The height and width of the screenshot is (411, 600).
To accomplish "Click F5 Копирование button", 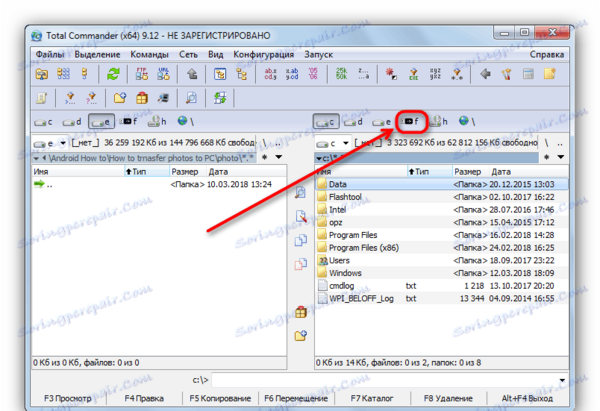I will click(220, 398).
